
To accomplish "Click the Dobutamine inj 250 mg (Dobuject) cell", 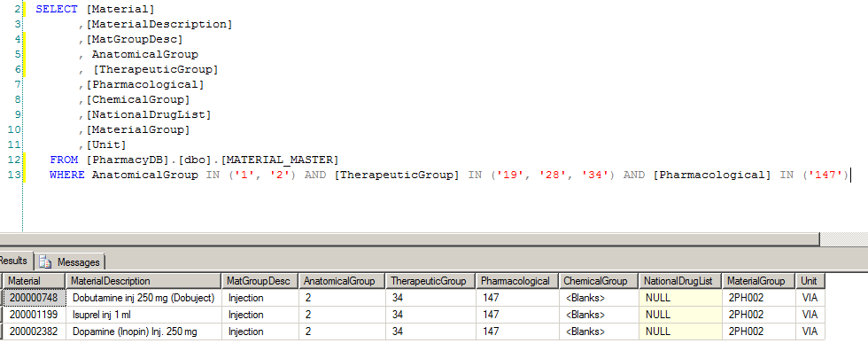I will pyautogui.click(x=143, y=298).
